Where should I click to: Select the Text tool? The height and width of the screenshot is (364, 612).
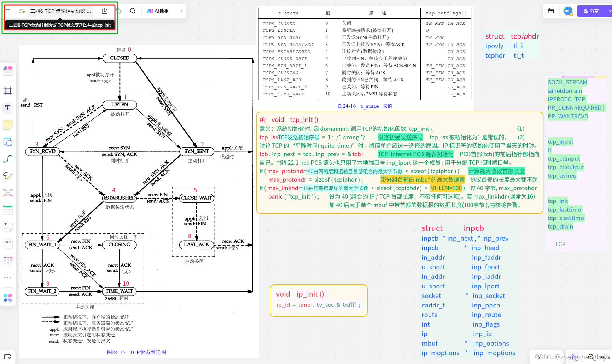click(x=8, y=108)
